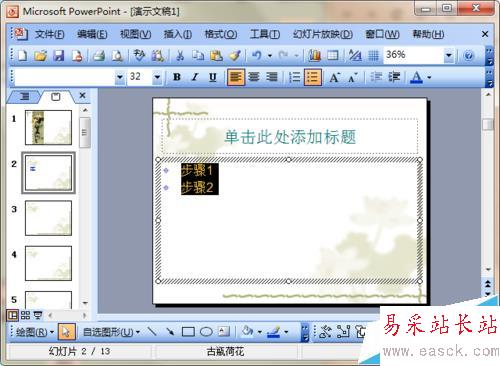Image resolution: width=500 pixels, height=366 pixels.
Task: Insert a chart using the chart icon
Action: tap(314, 55)
